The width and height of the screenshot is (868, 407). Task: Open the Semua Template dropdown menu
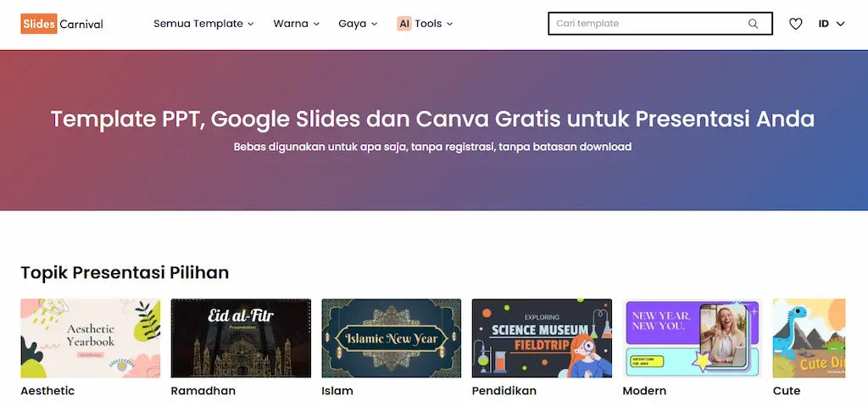pos(203,24)
